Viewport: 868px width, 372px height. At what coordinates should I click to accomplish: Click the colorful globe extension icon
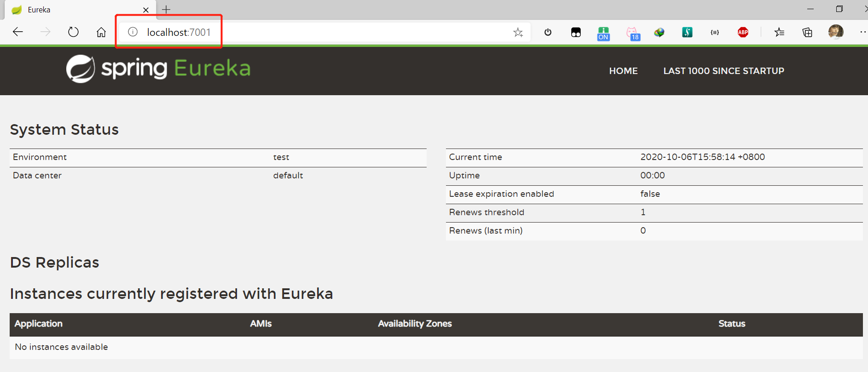tap(660, 32)
